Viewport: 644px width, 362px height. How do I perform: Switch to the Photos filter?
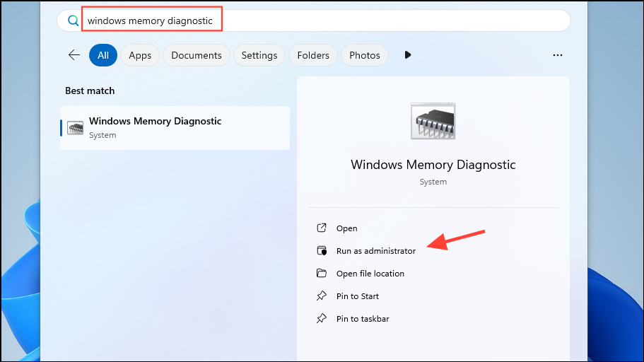(364, 55)
